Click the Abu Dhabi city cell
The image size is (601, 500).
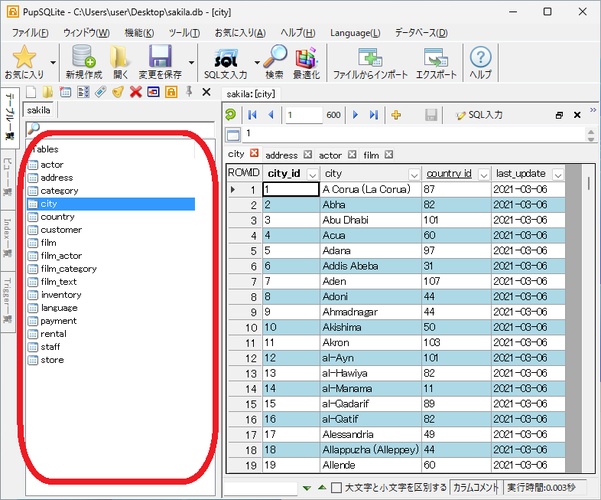click(370, 220)
